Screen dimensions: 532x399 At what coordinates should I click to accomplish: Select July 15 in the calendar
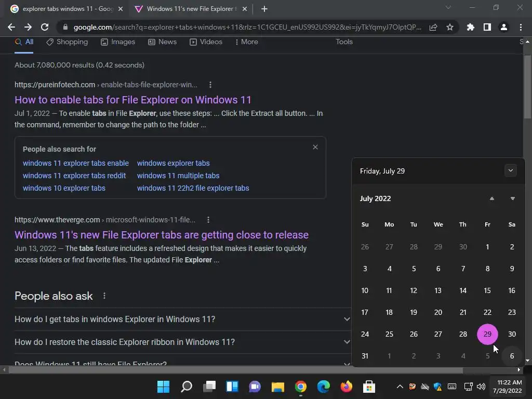point(487,291)
